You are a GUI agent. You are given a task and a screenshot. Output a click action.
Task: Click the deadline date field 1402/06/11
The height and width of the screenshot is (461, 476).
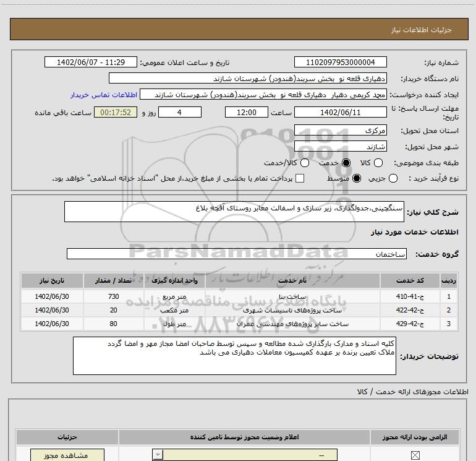pyautogui.click(x=340, y=112)
